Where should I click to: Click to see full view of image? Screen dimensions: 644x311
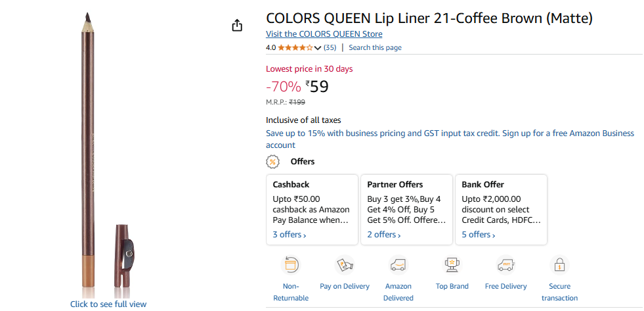point(108,304)
